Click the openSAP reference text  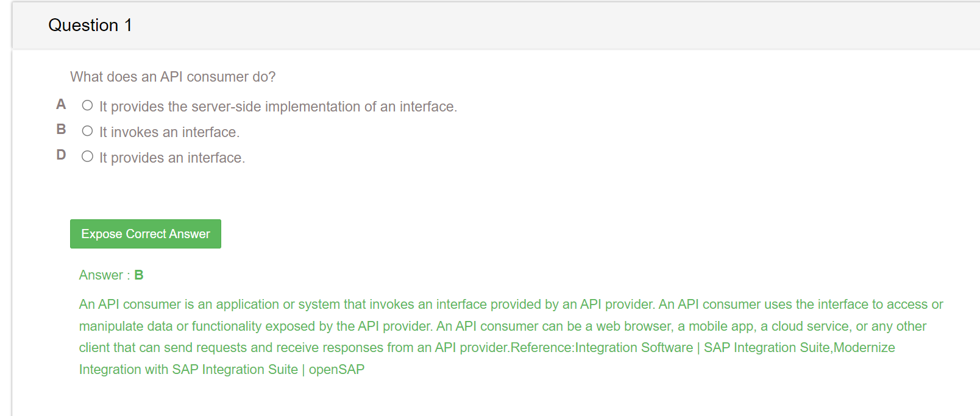[336, 370]
